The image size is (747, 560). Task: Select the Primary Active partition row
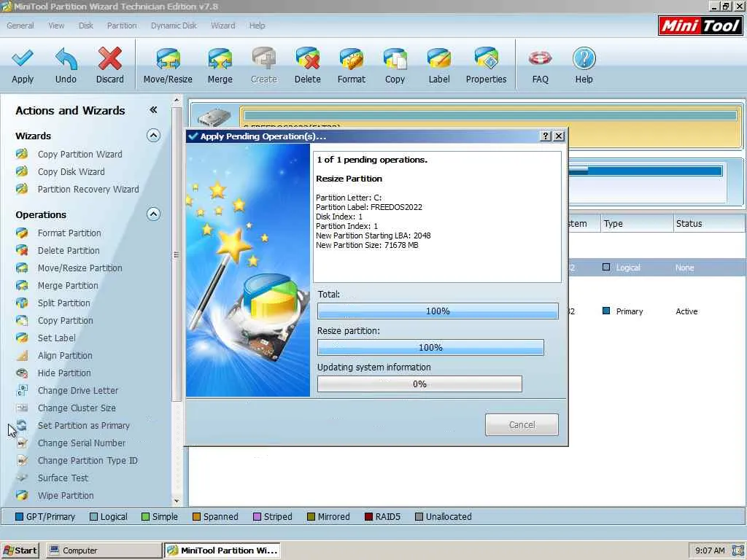[657, 311]
